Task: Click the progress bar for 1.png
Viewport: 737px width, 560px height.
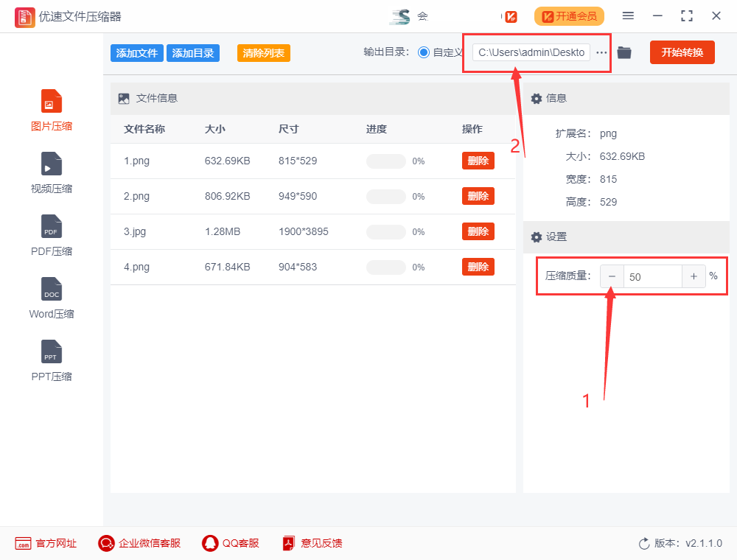Action: coord(386,161)
